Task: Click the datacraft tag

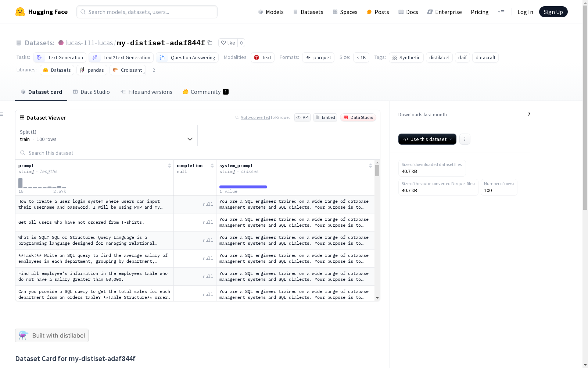Action: click(x=485, y=57)
